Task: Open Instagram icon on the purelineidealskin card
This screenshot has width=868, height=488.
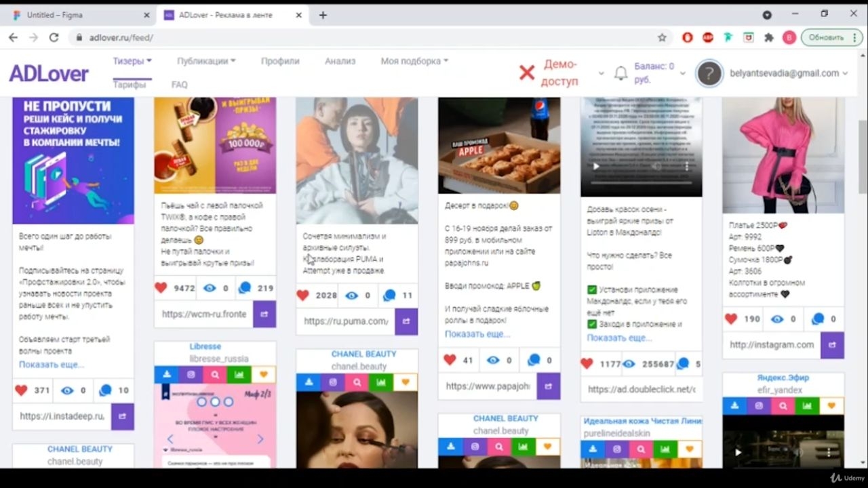Action: pos(617,449)
